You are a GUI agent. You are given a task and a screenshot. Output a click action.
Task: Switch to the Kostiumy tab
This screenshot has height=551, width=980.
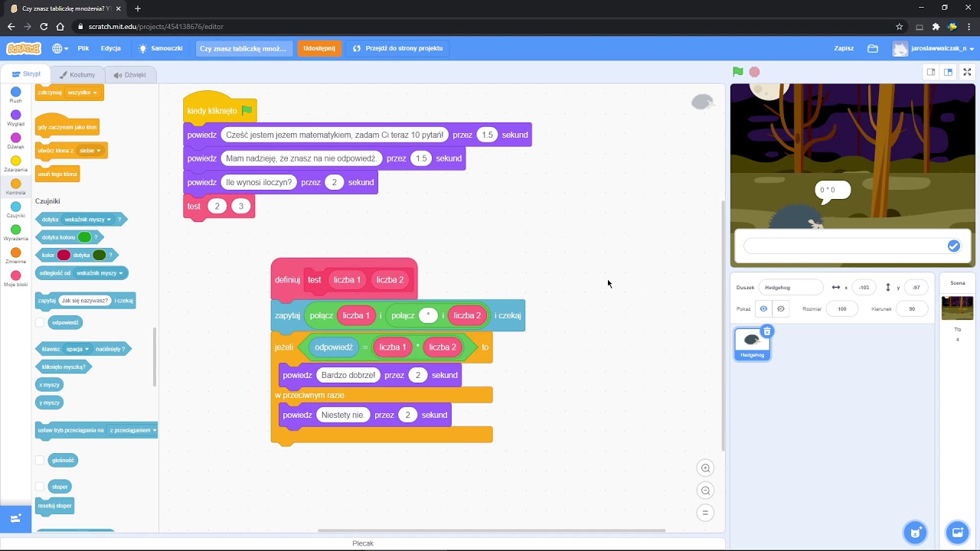coord(77,75)
